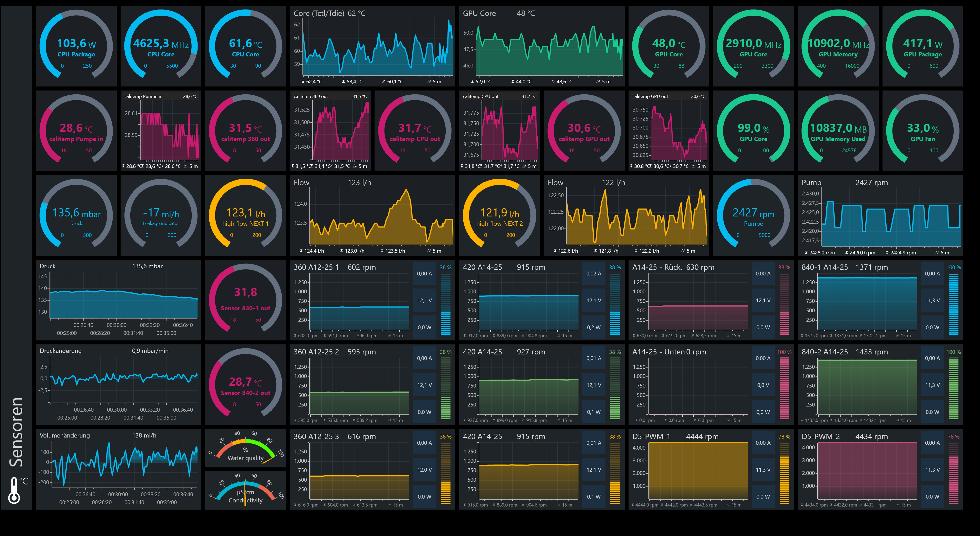This screenshot has width=980, height=536.
Task: Open the Core (Tctl/Tdie) temperature chart
Action: click(x=372, y=46)
